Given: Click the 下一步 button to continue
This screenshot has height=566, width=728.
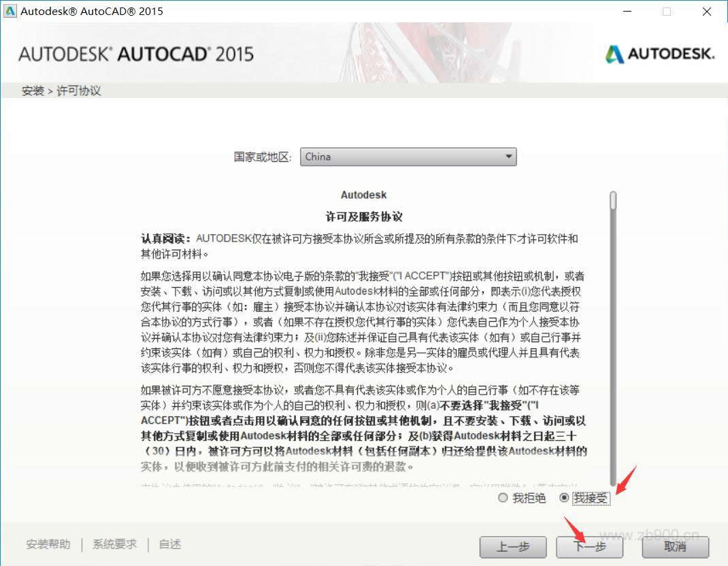Looking at the screenshot, I should (589, 547).
